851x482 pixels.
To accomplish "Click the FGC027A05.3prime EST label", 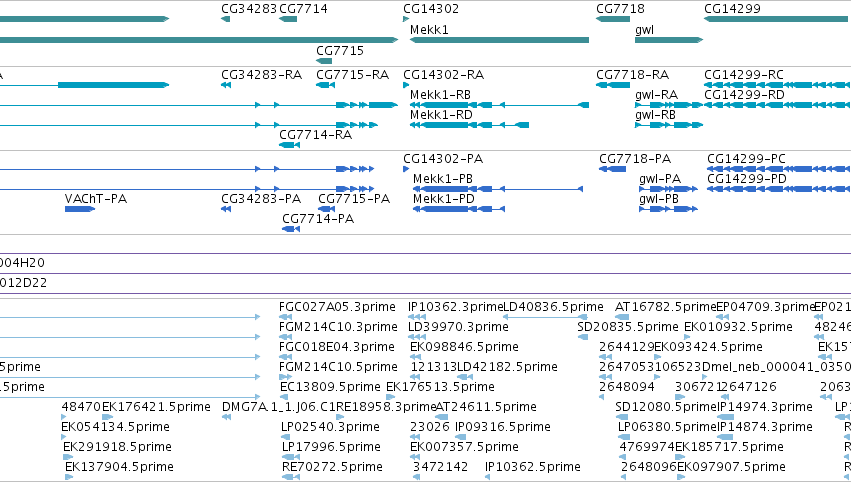I will point(337,307).
